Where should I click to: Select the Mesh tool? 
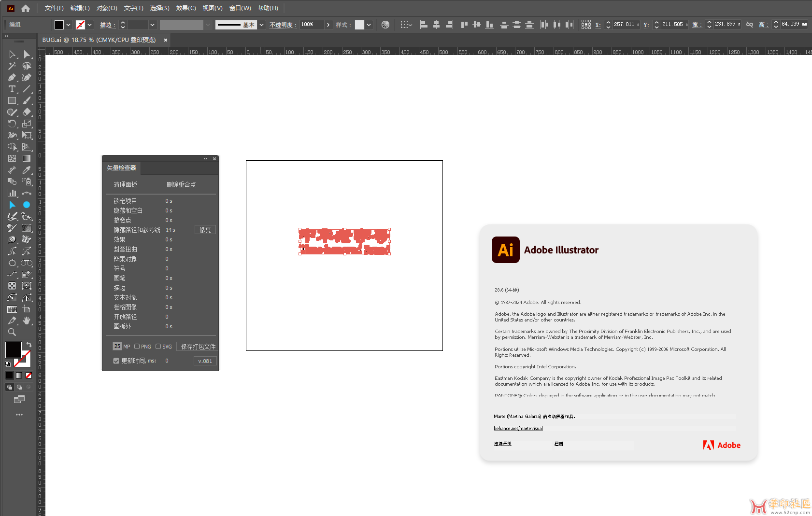coord(12,159)
